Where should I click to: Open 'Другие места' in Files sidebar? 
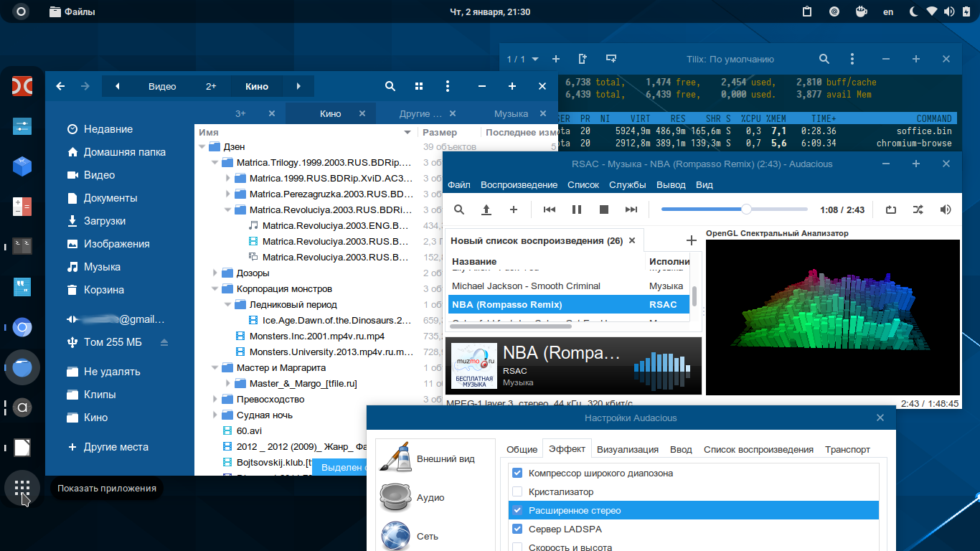108,446
